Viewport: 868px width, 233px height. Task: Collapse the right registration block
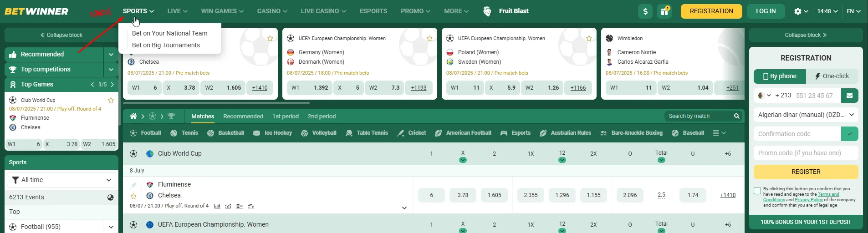coord(806,35)
